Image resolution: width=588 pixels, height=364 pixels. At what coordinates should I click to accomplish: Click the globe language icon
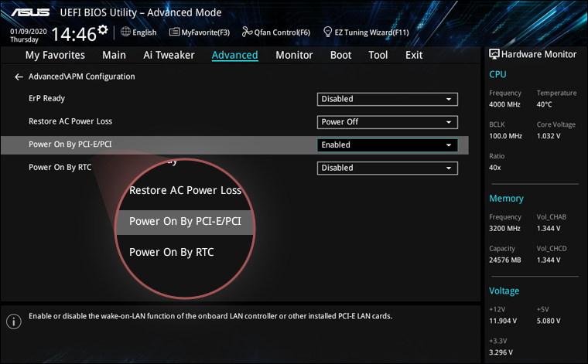(x=125, y=32)
